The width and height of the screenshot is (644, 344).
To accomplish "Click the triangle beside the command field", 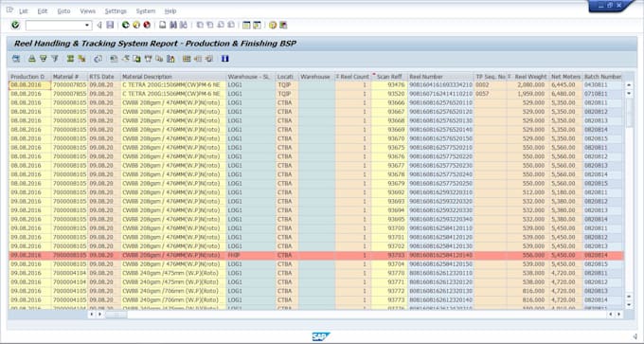I will (x=99, y=25).
